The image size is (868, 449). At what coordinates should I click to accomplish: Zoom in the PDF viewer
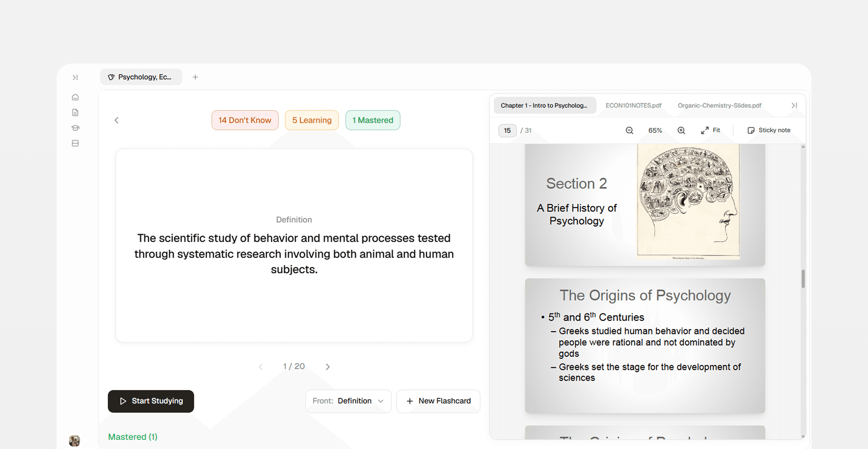[x=681, y=130]
